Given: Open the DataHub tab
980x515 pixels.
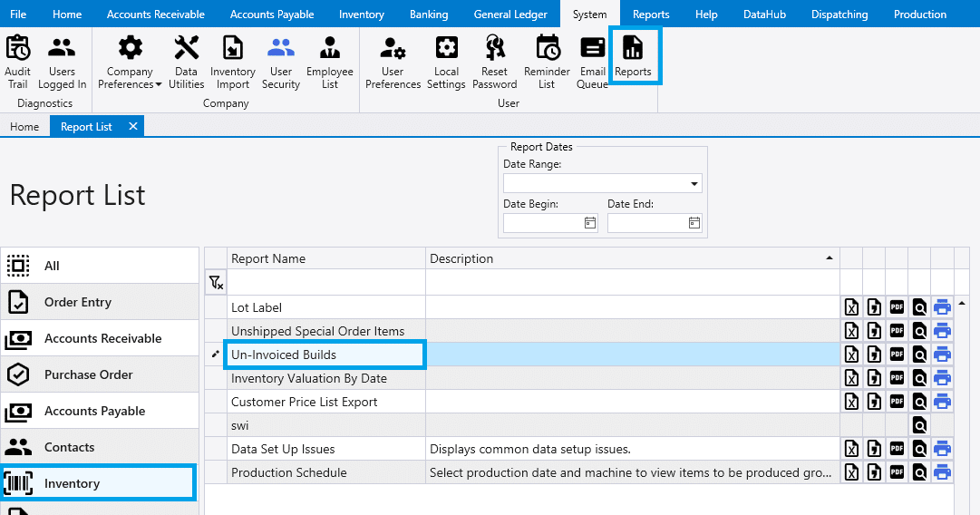Looking at the screenshot, I should [763, 14].
